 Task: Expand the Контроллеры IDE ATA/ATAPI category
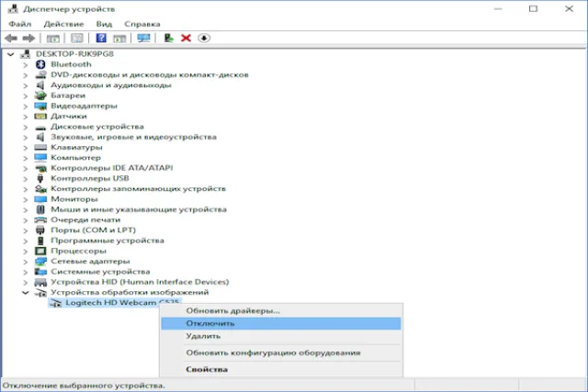tap(25, 168)
